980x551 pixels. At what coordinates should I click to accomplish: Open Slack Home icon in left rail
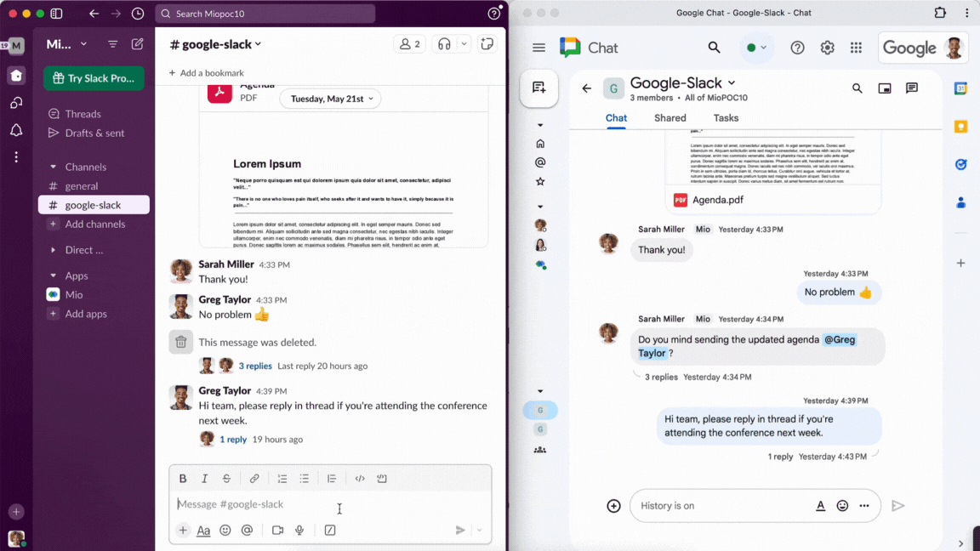click(x=16, y=76)
